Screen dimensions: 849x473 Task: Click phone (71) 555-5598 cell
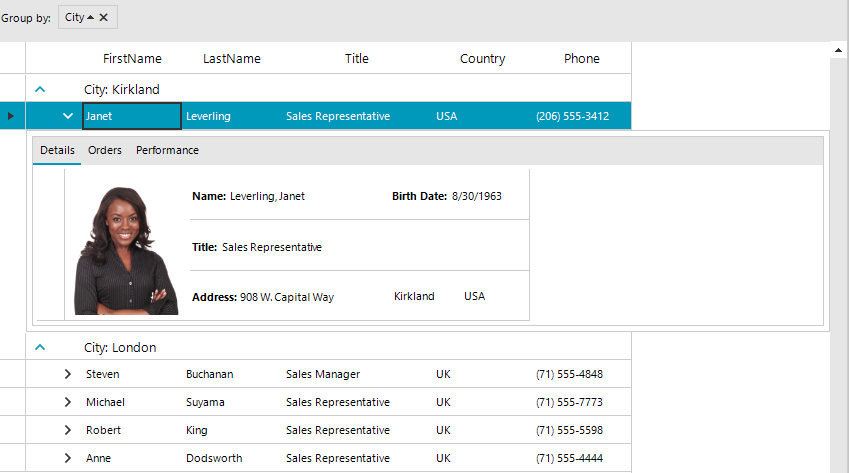coord(582,430)
